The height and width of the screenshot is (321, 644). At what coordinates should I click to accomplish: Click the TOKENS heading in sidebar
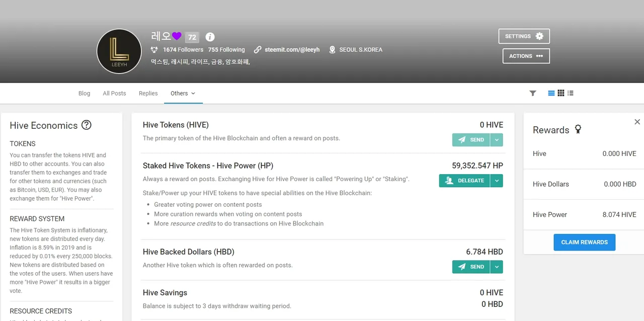pos(23,144)
